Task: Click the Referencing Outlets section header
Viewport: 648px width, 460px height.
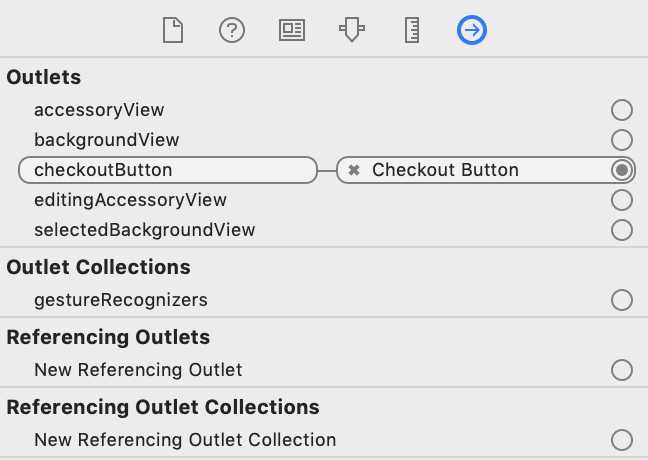Action: (x=108, y=337)
